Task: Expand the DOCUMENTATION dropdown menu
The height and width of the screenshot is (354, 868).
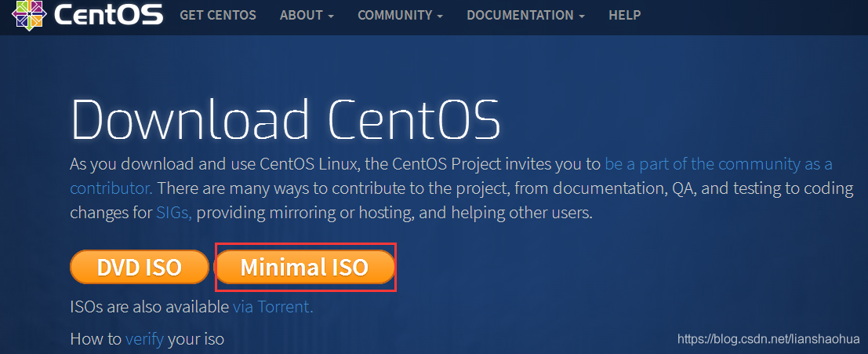Action: point(525,15)
